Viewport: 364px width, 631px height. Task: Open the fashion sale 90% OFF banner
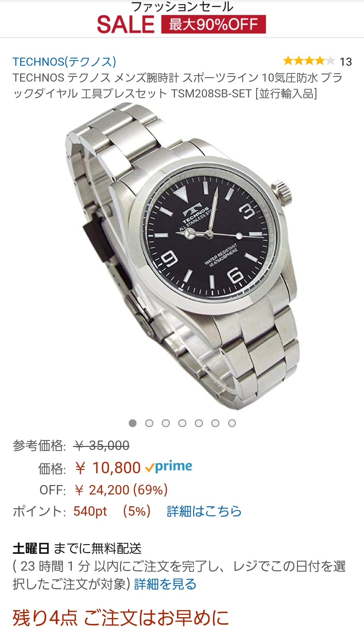(182, 18)
